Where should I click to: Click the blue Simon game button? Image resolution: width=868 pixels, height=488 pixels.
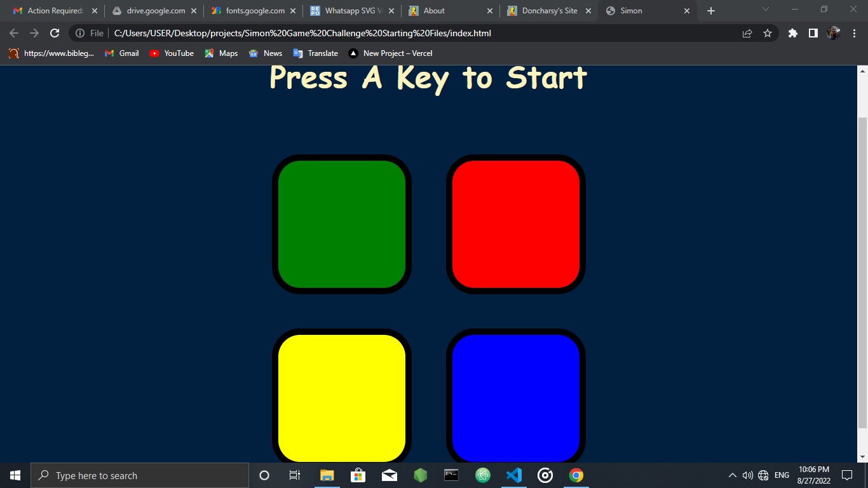point(516,396)
